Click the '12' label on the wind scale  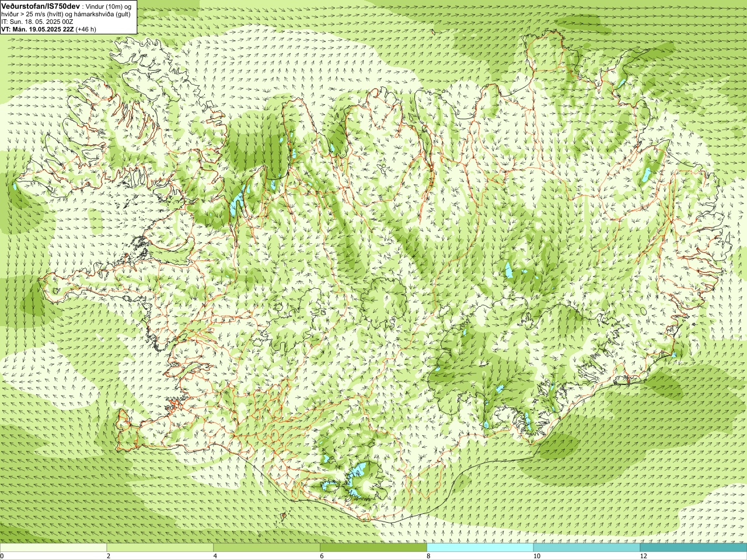click(x=643, y=556)
